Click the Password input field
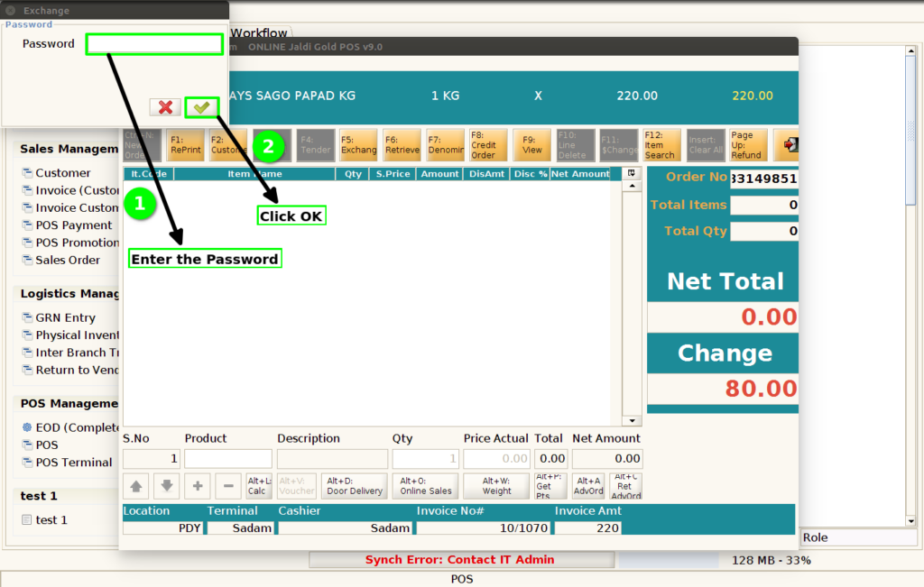The image size is (924, 587). click(x=154, y=44)
